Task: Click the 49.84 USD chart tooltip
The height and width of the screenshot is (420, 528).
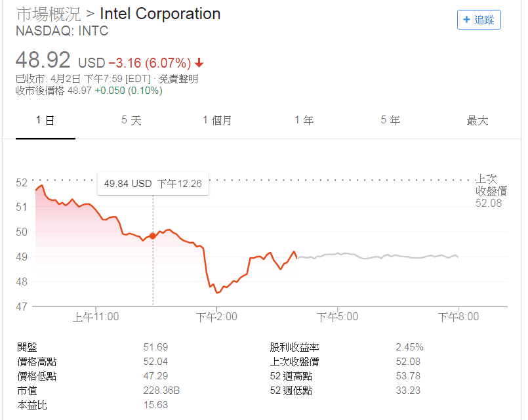Action: coord(153,184)
